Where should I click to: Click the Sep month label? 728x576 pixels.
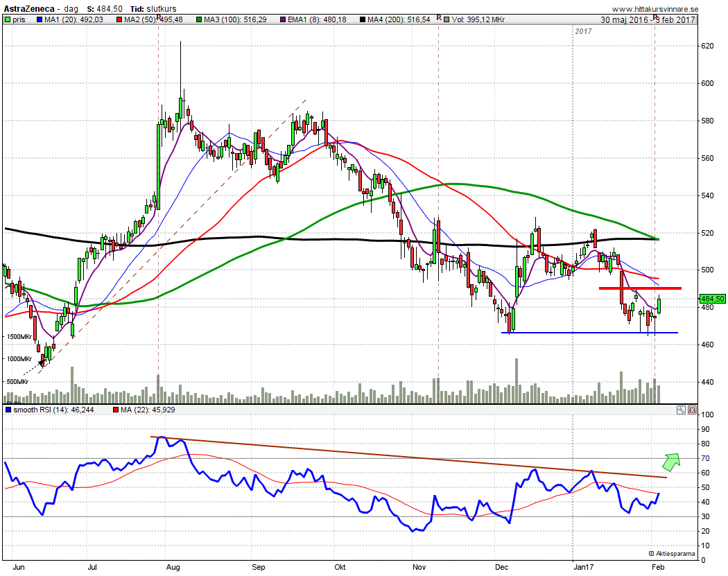coord(258,567)
